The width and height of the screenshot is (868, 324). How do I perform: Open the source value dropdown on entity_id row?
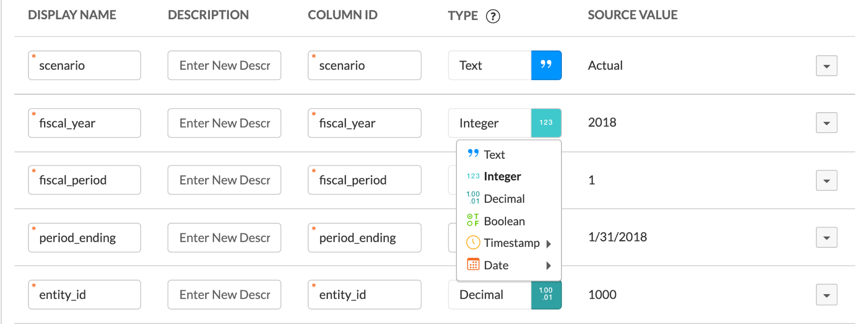tap(826, 295)
